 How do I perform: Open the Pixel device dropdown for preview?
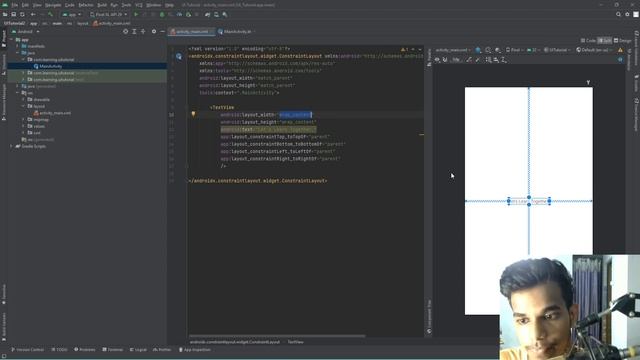coord(515,50)
